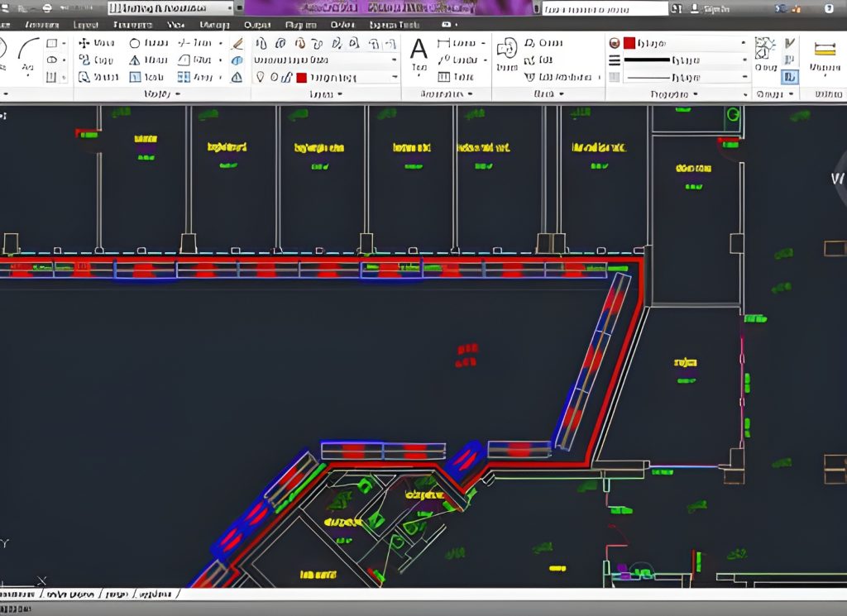This screenshot has height=616, width=847.
Task: Activate the Mirror tool
Action: 135,60
